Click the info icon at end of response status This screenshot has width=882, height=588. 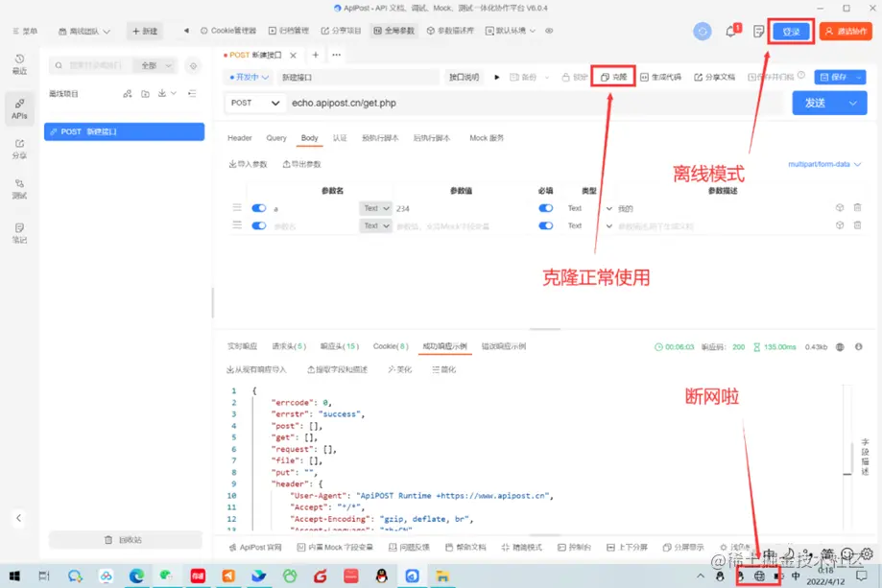(x=859, y=347)
